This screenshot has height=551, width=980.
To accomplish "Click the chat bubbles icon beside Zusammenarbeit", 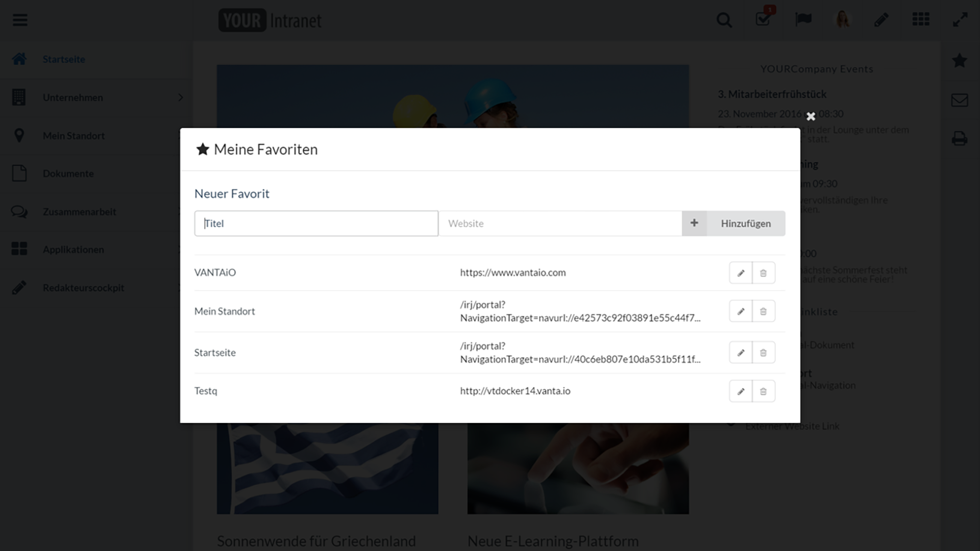I will pos(19,211).
